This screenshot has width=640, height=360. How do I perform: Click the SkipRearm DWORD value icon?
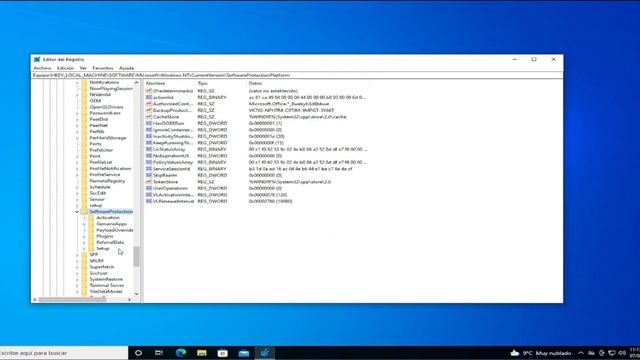click(x=149, y=176)
